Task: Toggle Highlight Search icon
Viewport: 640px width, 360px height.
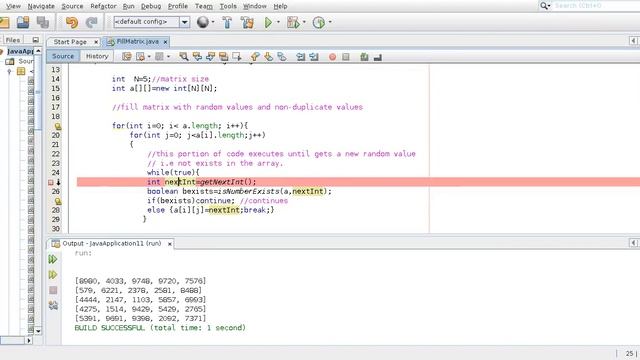Action: tap(223, 57)
